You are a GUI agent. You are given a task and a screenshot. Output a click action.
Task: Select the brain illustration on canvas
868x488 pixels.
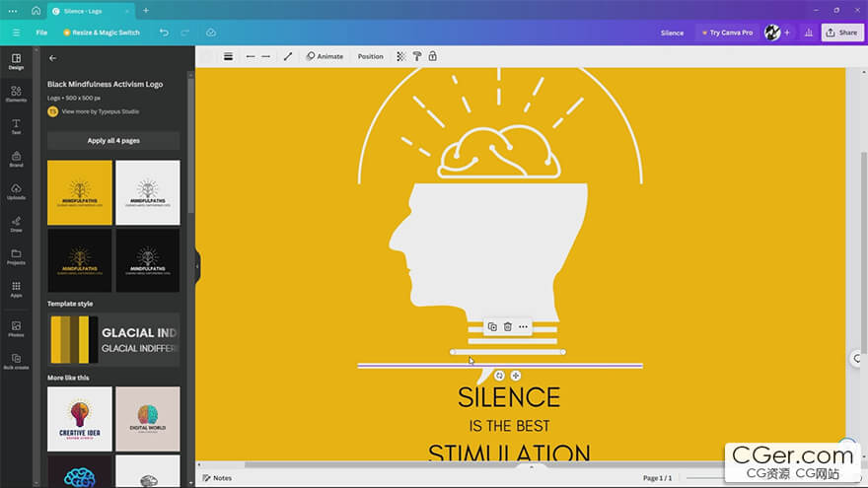[x=499, y=152]
